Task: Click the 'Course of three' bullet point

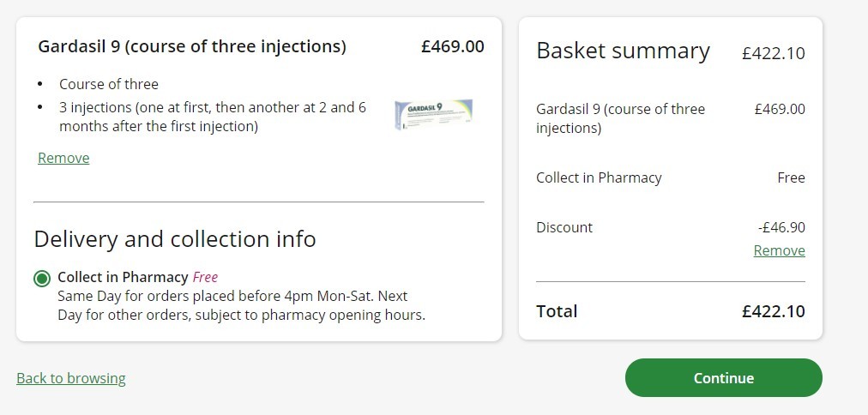Action: (108, 85)
